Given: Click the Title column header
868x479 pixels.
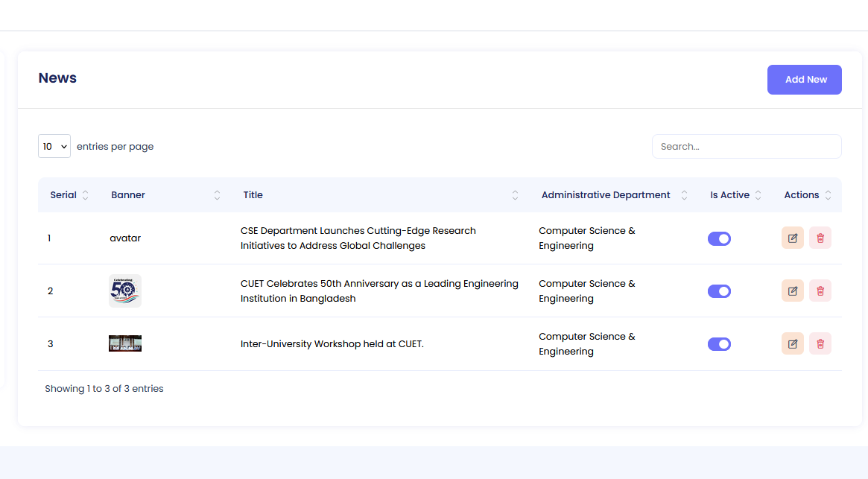Looking at the screenshot, I should coord(253,195).
